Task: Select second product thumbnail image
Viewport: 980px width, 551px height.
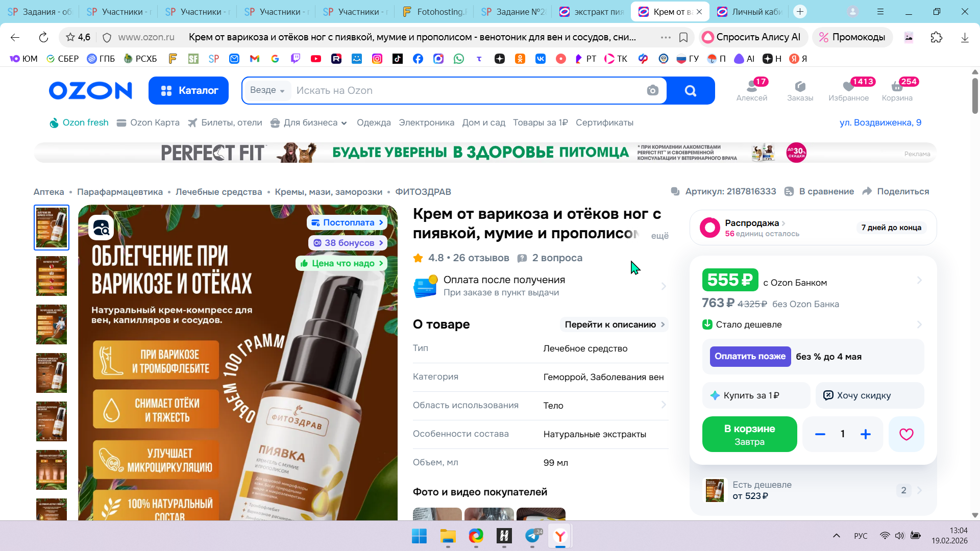Action: coord(52,276)
